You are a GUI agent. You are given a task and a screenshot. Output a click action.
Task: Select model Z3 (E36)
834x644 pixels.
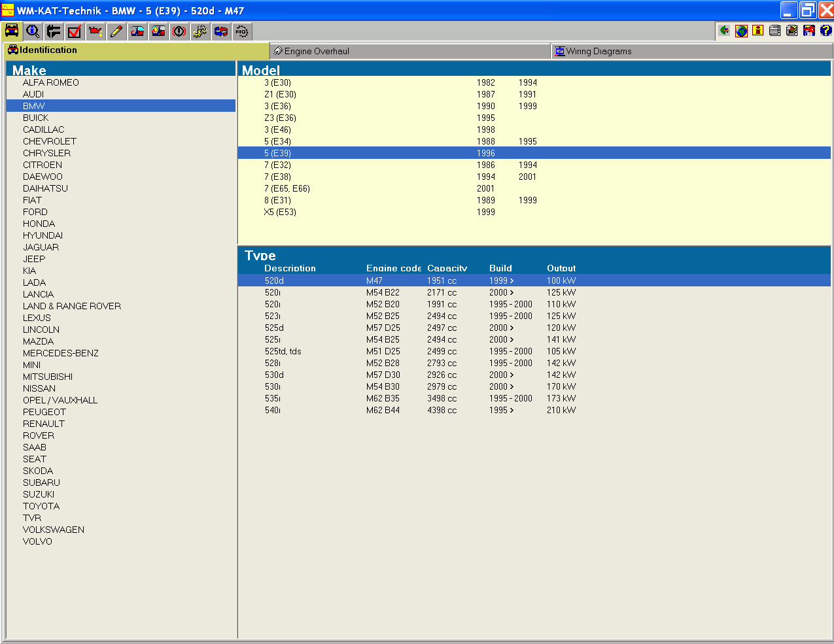[x=534, y=118]
